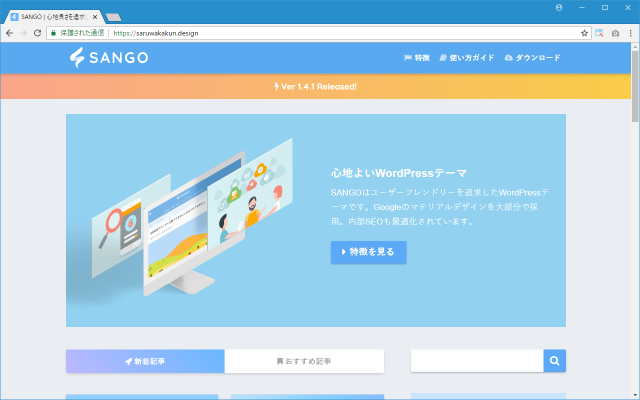Open Chrome's three-dot menu

pos(631,33)
